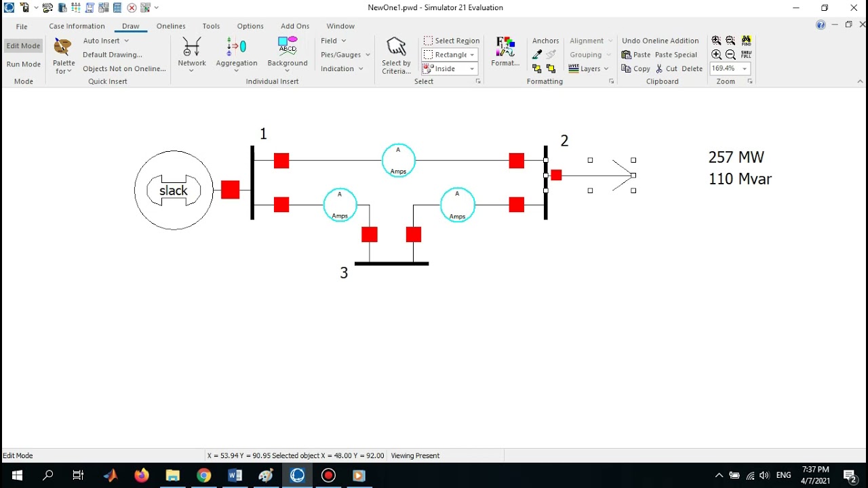The image size is (868, 488).
Task: Select the 110 Mvar text field
Action: click(x=740, y=179)
